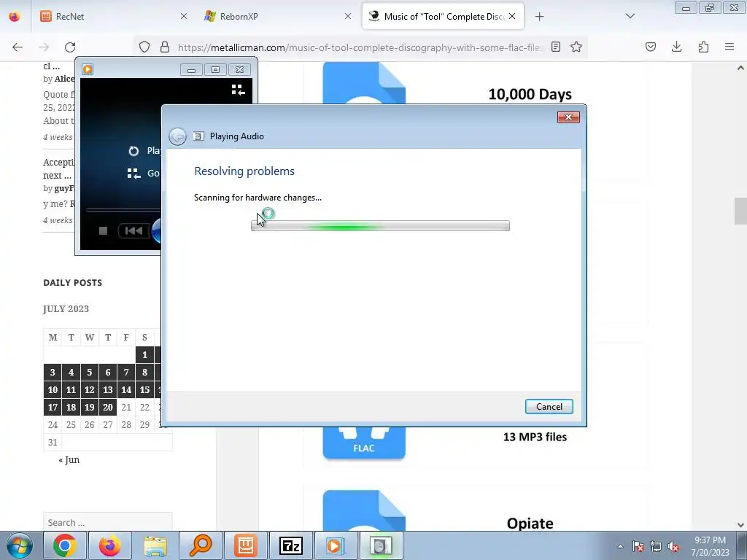Switch Media Player to library view icon
This screenshot has width=747, height=560.
click(239, 90)
